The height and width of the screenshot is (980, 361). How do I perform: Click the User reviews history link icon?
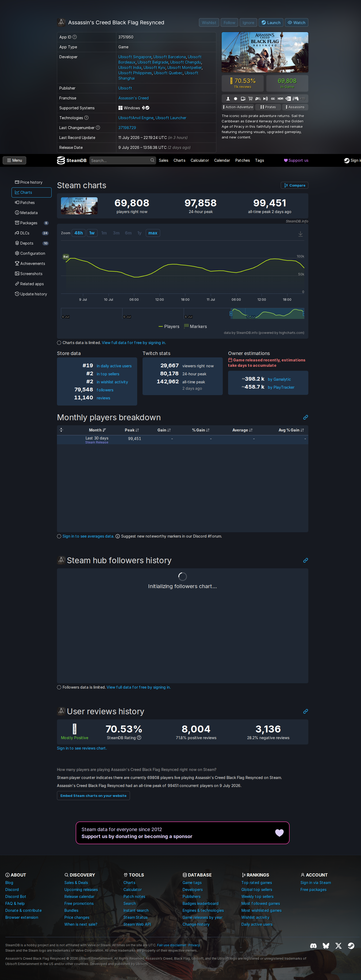point(305,711)
